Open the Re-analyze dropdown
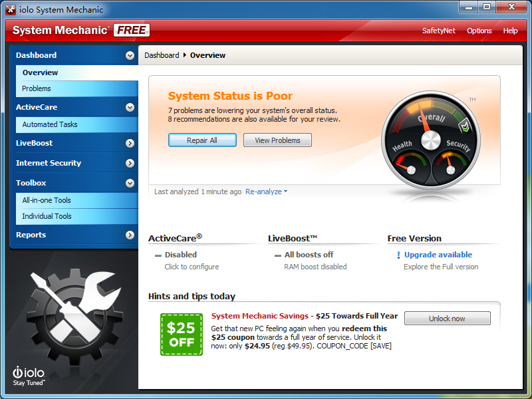Image resolution: width=532 pixels, height=399 pixels. tap(266, 192)
